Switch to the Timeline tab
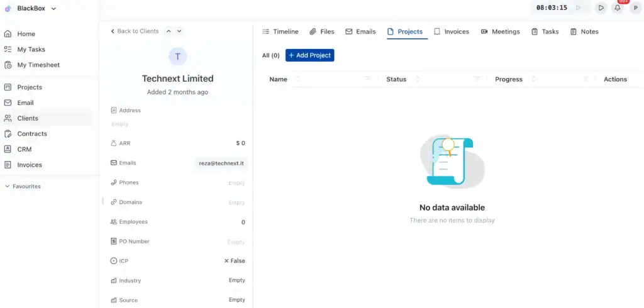644x308 pixels. point(280,31)
